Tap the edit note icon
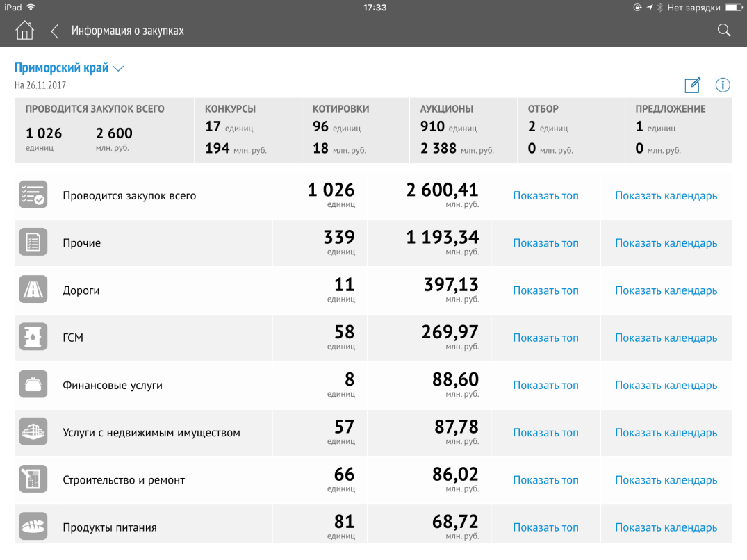 (692, 85)
